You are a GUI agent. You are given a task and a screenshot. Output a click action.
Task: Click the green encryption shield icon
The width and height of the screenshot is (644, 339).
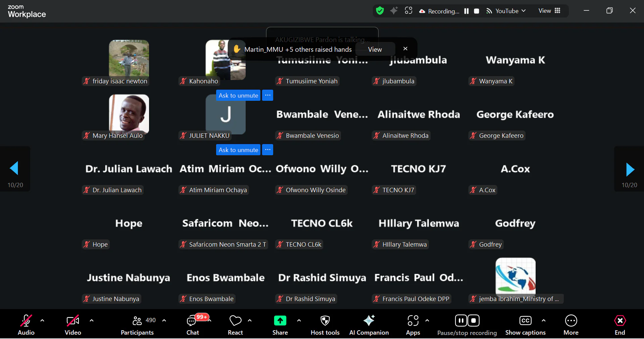coord(380,11)
